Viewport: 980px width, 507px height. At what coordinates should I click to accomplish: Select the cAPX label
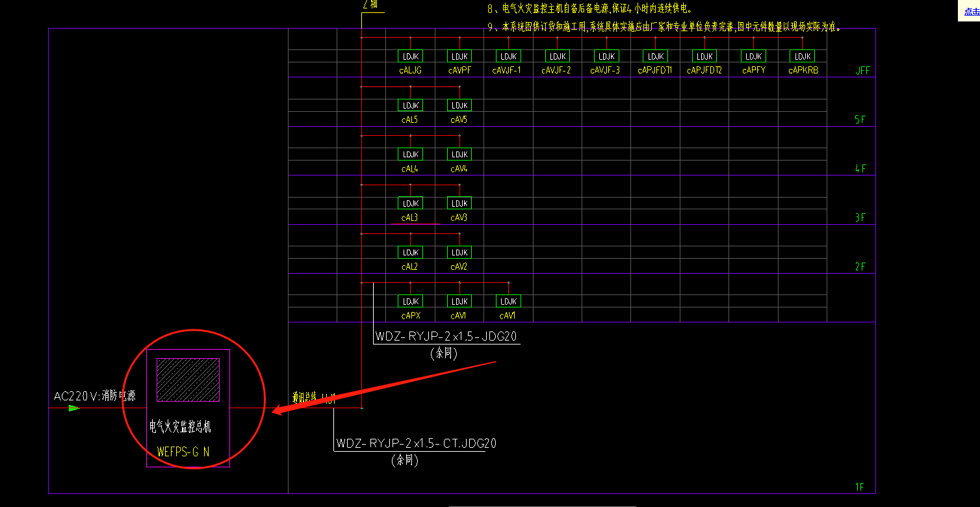[411, 316]
